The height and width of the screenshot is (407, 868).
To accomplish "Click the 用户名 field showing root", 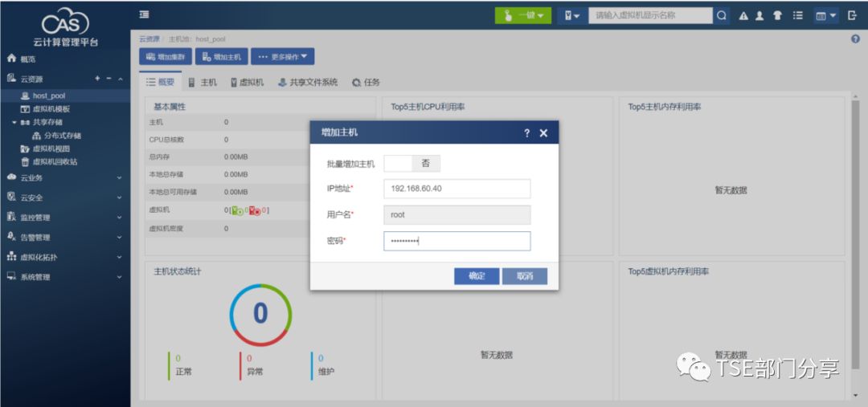I will 457,215.
